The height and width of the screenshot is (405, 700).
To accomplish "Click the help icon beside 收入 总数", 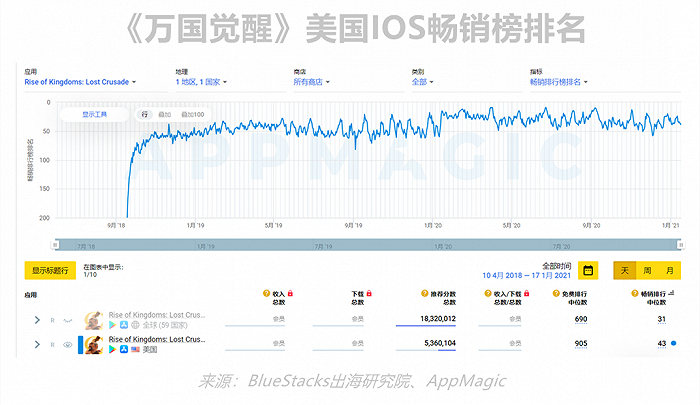I will pyautogui.click(x=267, y=293).
